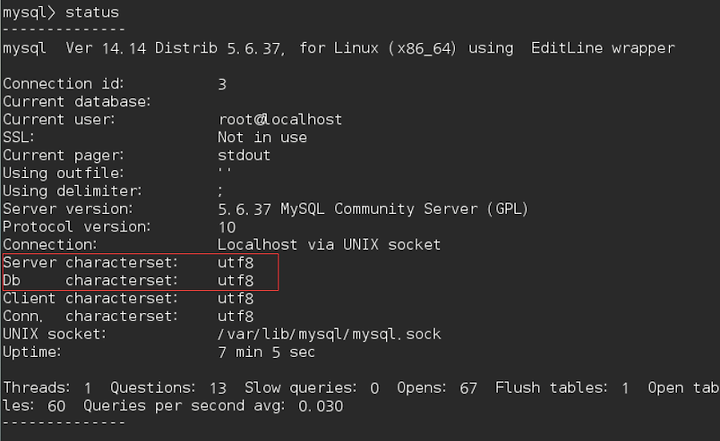Select the /var/lib/mysql/mysql.sock path
Viewport: 720px width, 441px height.
pos(329,334)
